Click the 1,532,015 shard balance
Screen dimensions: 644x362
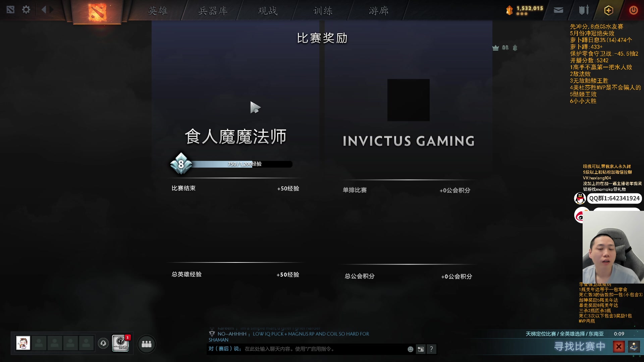coord(530,8)
